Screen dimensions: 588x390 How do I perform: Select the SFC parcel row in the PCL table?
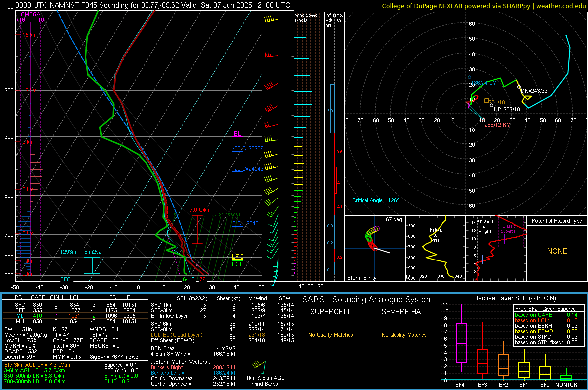[75, 305]
